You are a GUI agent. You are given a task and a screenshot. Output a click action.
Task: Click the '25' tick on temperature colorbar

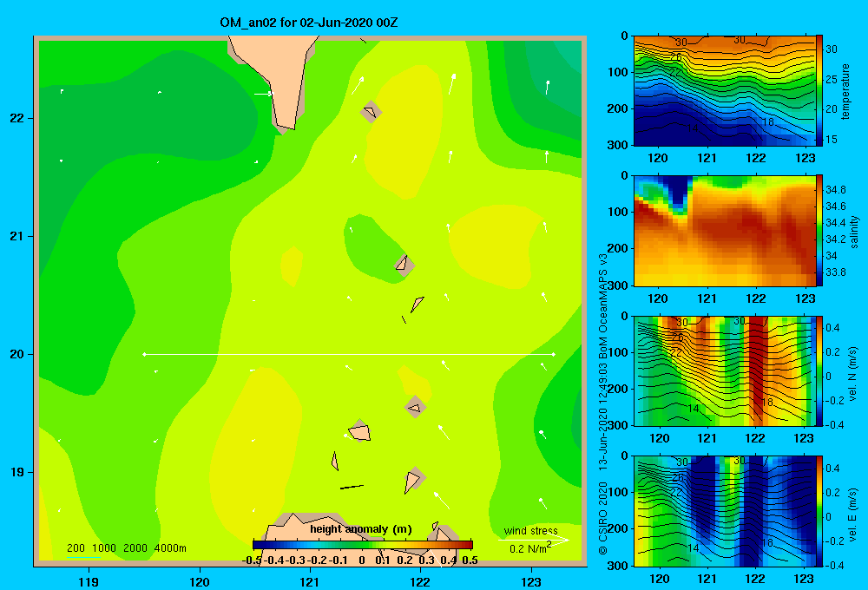(832, 80)
